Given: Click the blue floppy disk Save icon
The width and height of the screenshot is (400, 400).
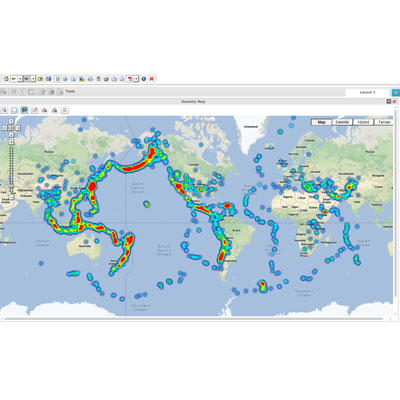Looking at the screenshot, I should click(x=48, y=79).
